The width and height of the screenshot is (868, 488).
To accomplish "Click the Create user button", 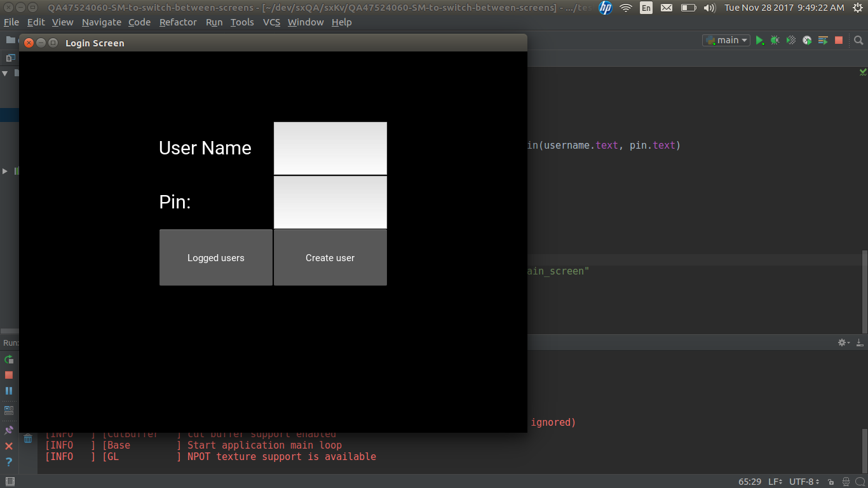I will [330, 258].
